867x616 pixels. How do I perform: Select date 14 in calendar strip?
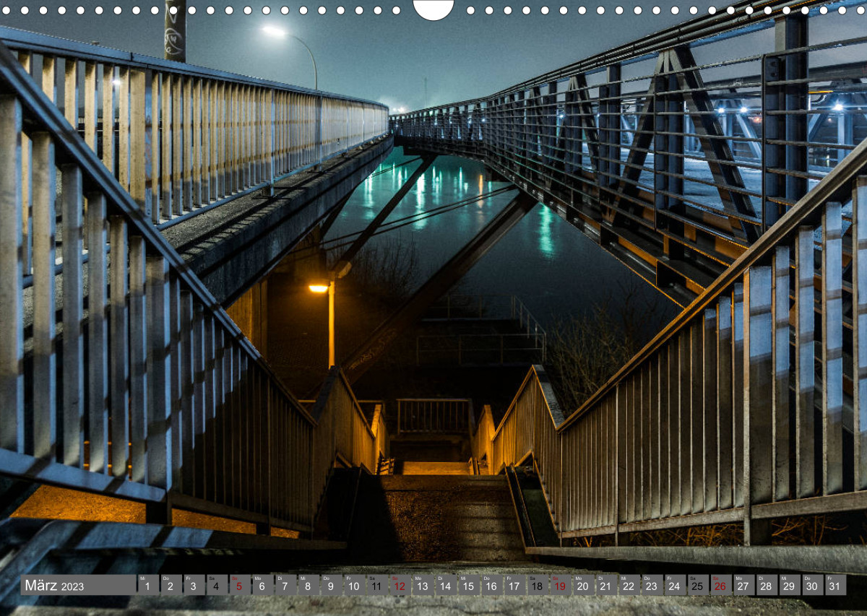coord(446,586)
